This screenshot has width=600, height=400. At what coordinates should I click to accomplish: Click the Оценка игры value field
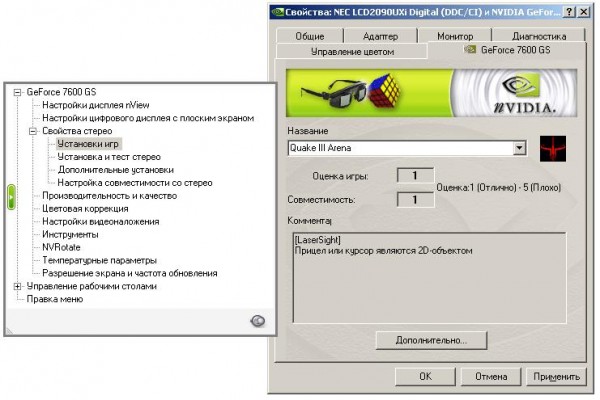[x=415, y=176]
